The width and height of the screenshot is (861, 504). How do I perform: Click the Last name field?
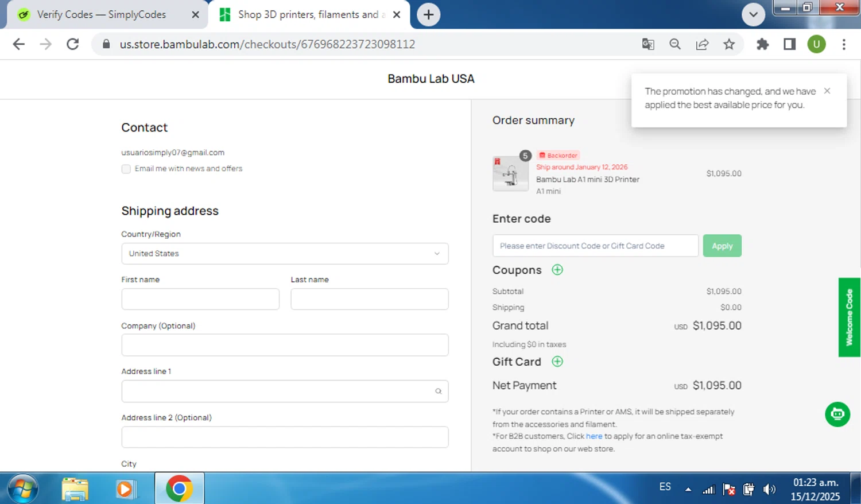click(x=369, y=299)
